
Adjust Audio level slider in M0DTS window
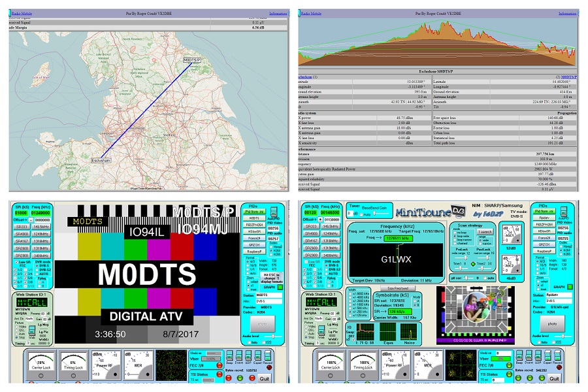point(273,336)
